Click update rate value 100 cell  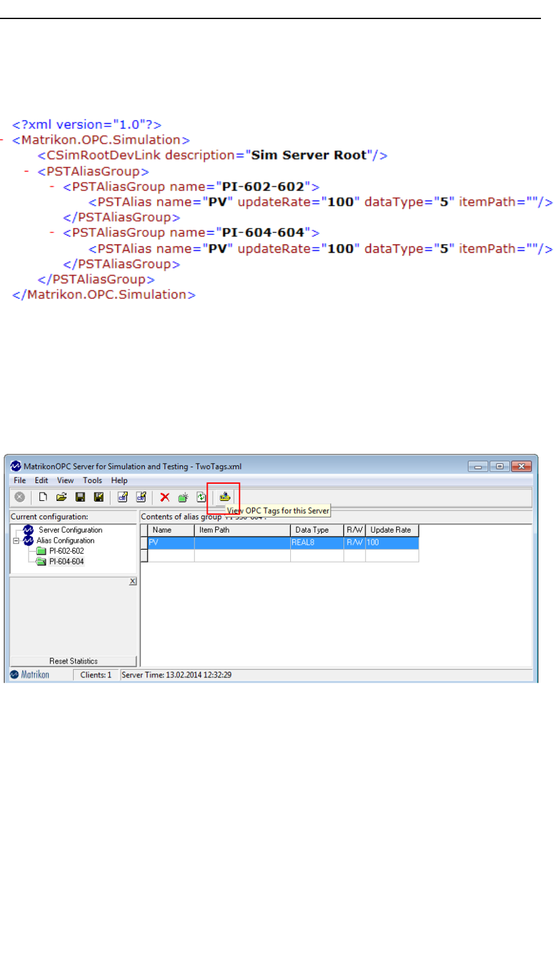point(392,543)
